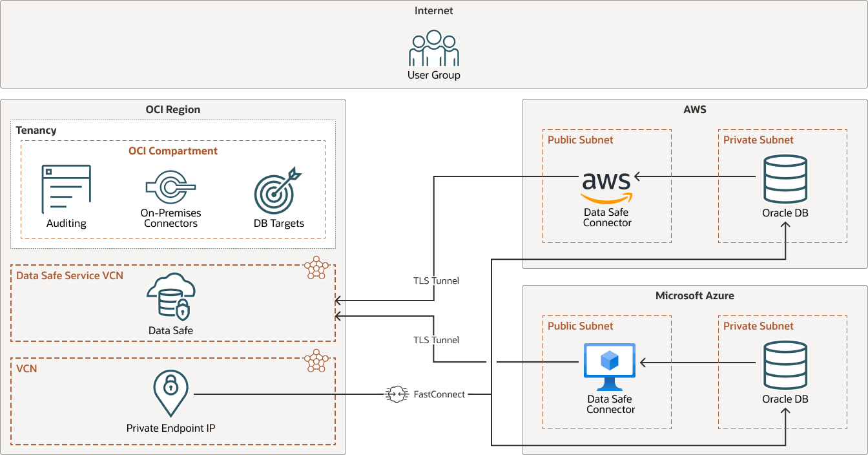Click the AWS section heading
Image resolution: width=868 pixels, height=455 pixels.
695,109
